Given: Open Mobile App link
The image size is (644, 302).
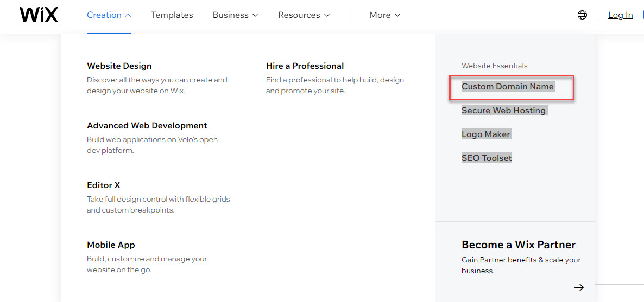Looking at the screenshot, I should 111,245.
